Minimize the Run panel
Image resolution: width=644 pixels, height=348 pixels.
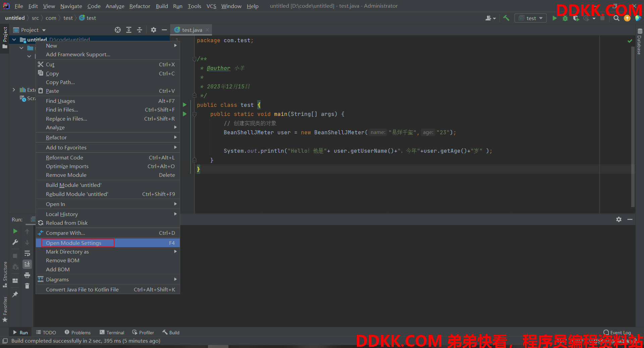[x=630, y=219]
